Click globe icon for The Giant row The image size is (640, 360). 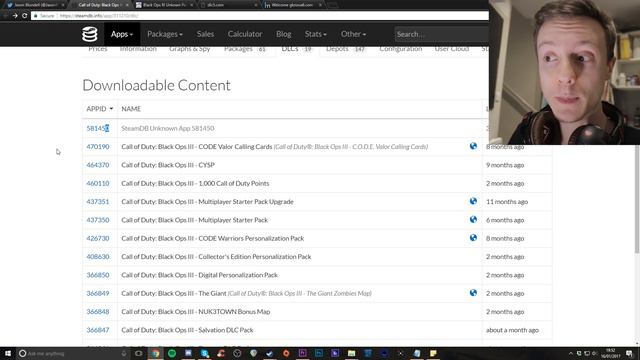tap(473, 293)
